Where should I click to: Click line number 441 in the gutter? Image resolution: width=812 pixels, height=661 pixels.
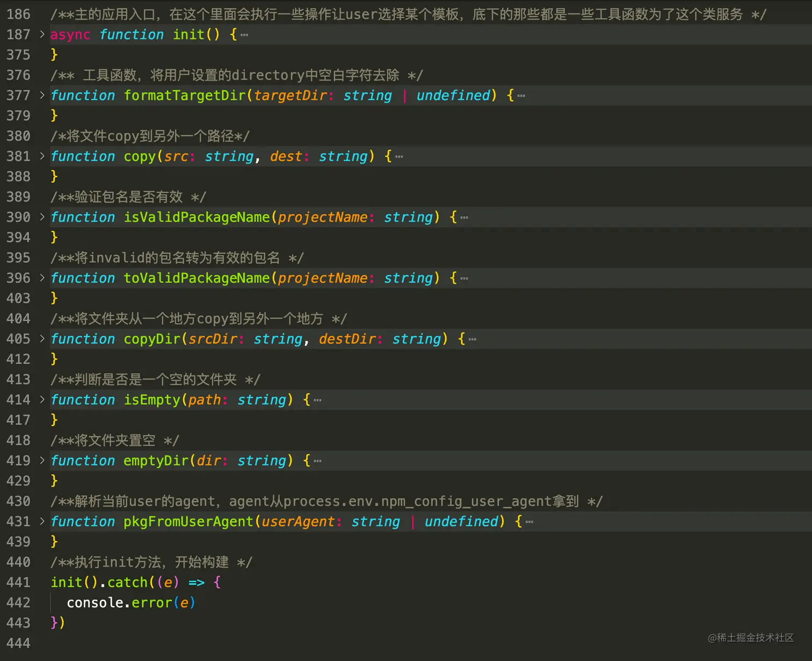click(x=18, y=582)
